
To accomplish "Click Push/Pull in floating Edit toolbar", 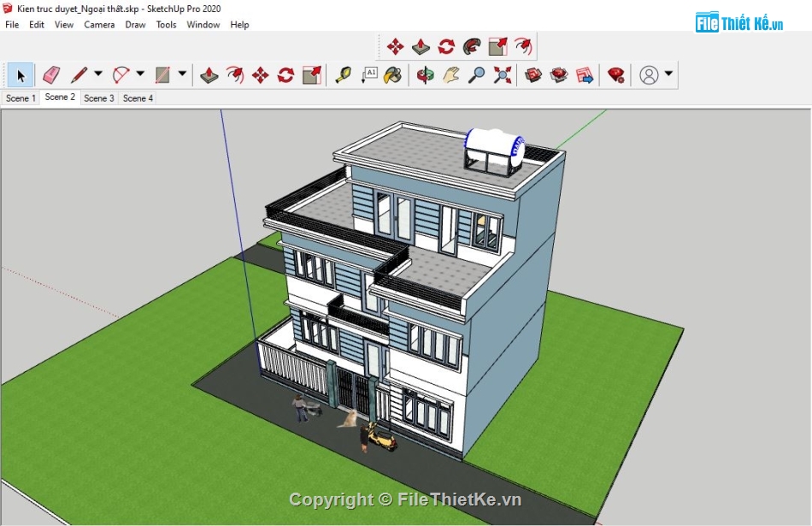I will click(x=421, y=47).
